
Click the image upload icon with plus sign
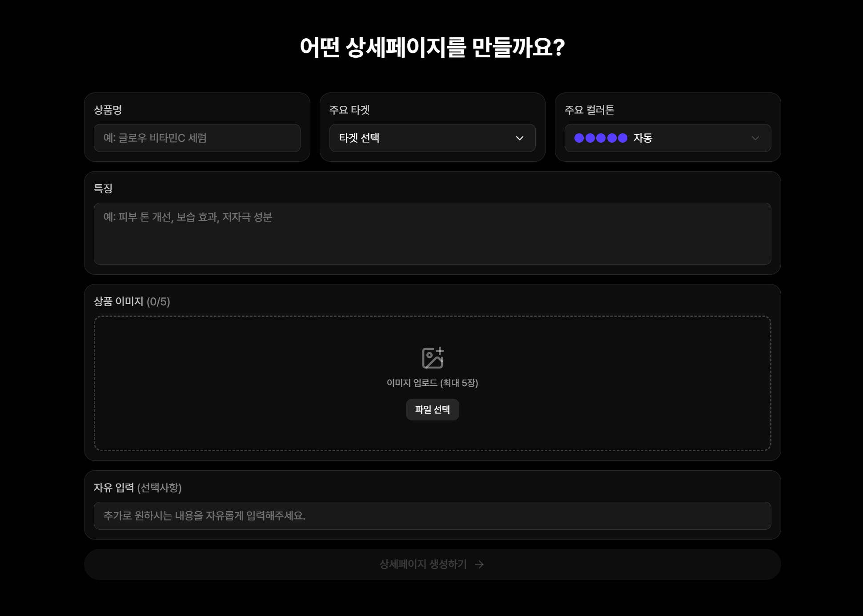[432, 358]
